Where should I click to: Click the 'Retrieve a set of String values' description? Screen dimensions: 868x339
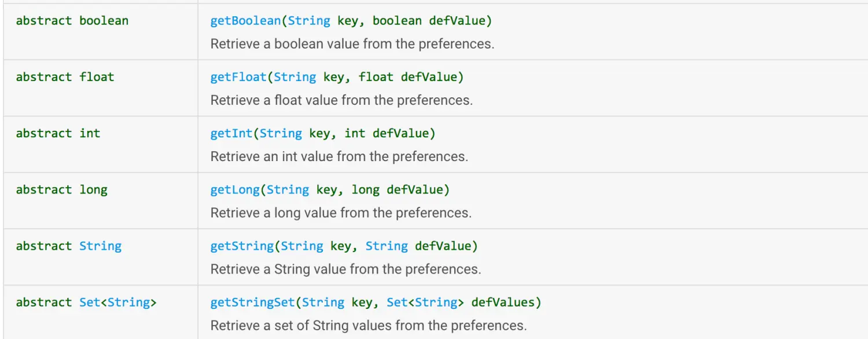pos(369,325)
